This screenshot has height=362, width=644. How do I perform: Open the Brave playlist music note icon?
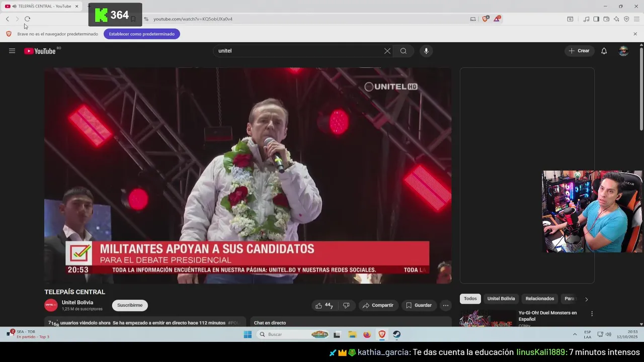click(x=587, y=19)
